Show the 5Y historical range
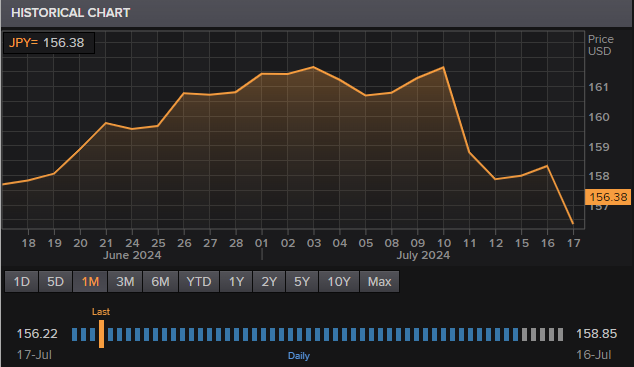This screenshot has width=634, height=367. [302, 281]
